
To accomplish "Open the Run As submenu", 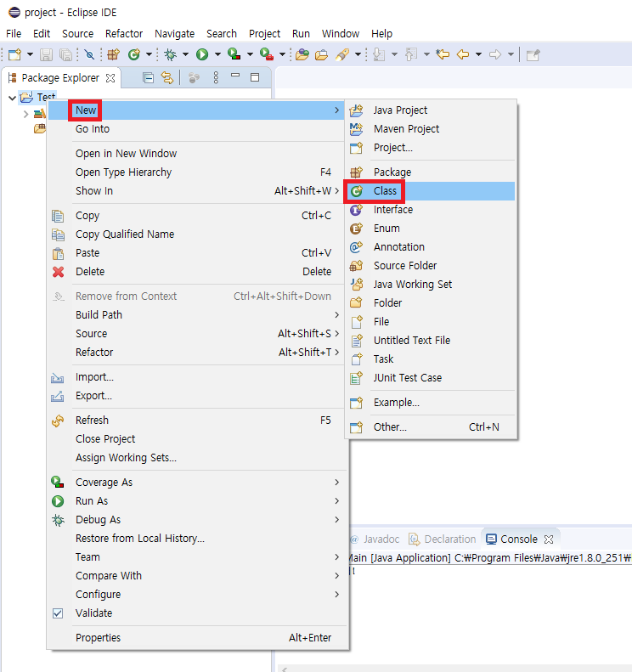I will 198,501.
